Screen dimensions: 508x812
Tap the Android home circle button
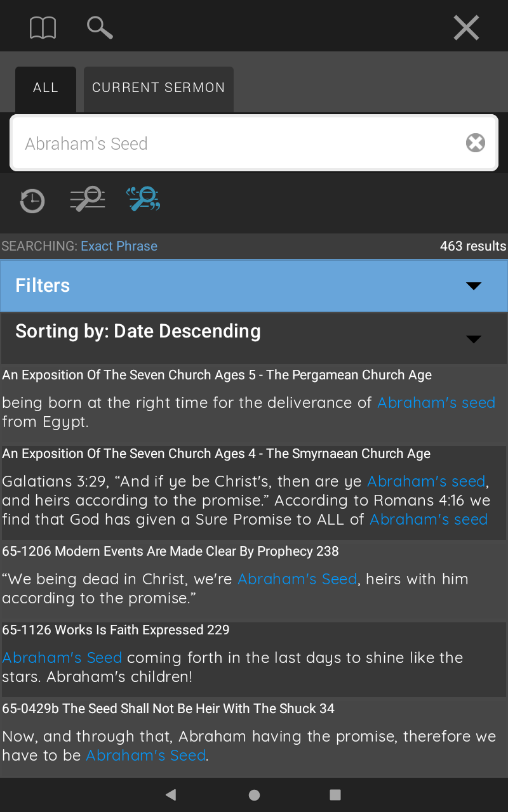(254, 795)
